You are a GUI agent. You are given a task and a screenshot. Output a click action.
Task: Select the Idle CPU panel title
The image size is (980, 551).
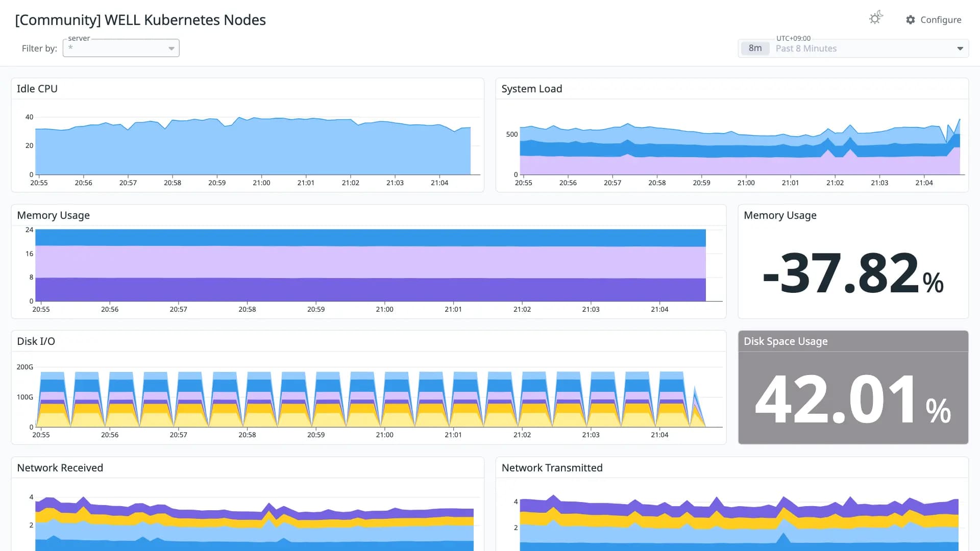37,89
